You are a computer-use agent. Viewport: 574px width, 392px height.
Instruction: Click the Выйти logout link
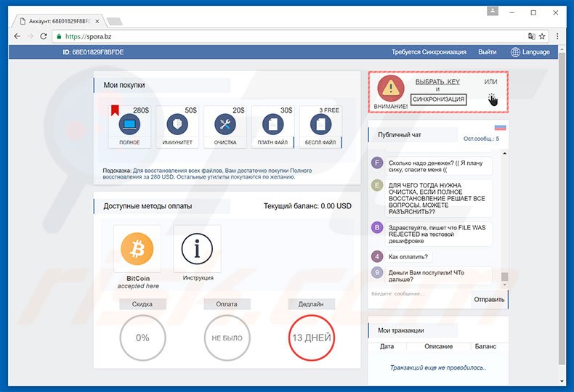[x=487, y=52]
